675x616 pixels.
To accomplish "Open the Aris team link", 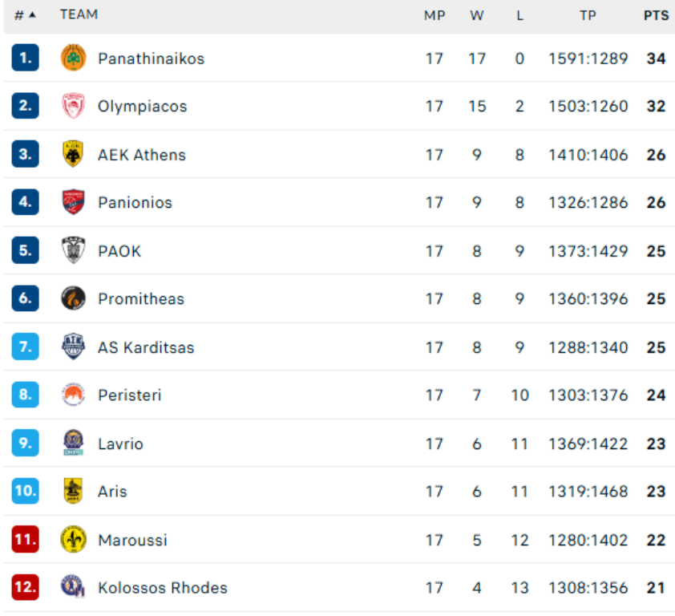I will 112,491.
